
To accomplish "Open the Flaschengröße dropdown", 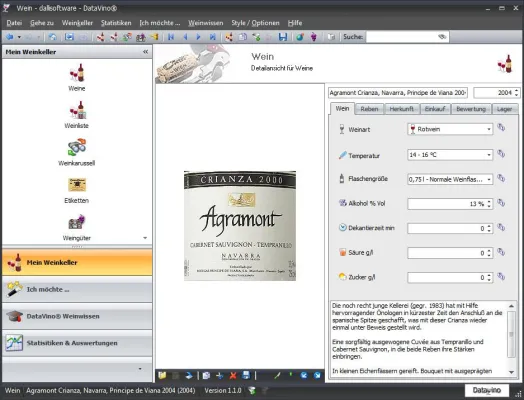I will pos(450,179).
